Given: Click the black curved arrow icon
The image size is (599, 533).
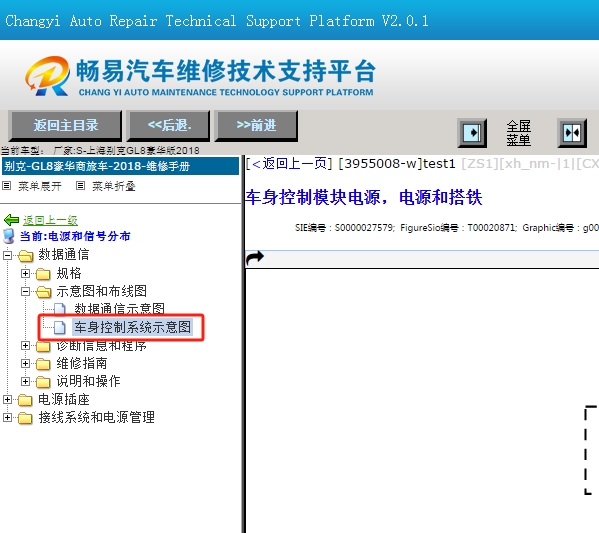Looking at the screenshot, I should (x=255, y=258).
